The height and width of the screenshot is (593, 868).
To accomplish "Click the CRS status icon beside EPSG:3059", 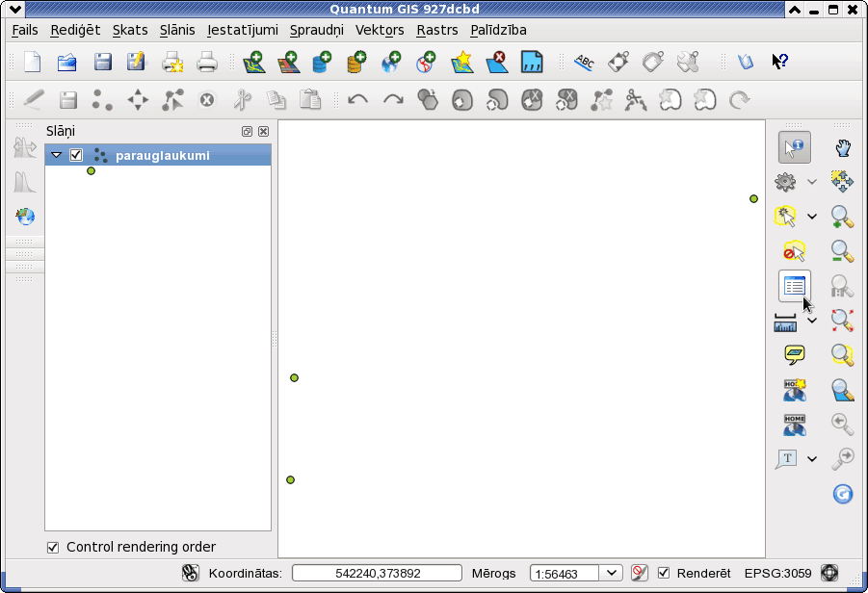I will 829,573.
